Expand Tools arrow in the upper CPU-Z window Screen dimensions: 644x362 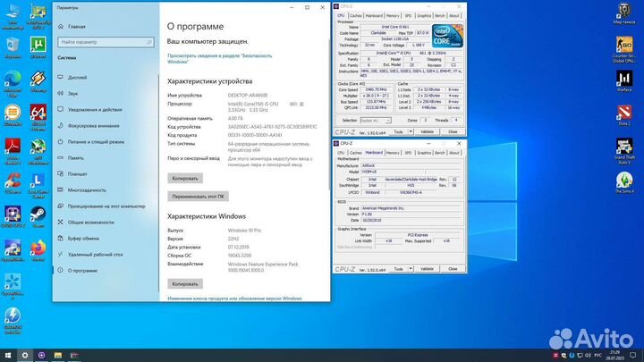(411, 131)
